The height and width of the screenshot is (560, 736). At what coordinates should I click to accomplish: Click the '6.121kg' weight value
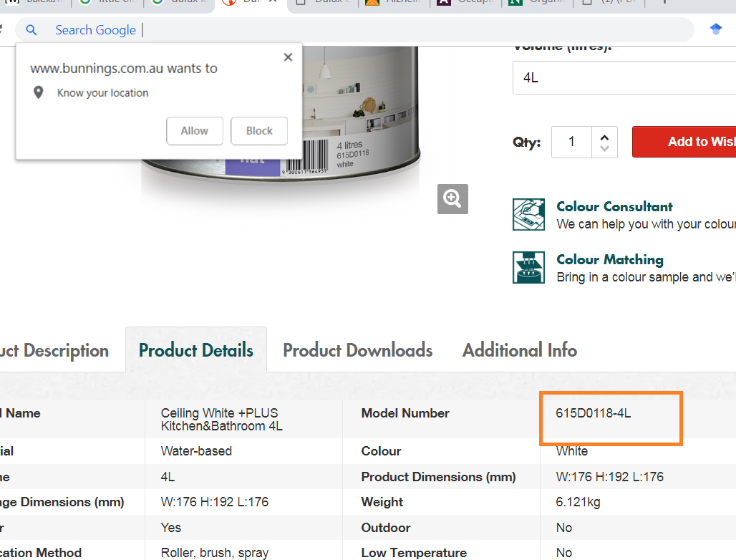click(x=578, y=502)
